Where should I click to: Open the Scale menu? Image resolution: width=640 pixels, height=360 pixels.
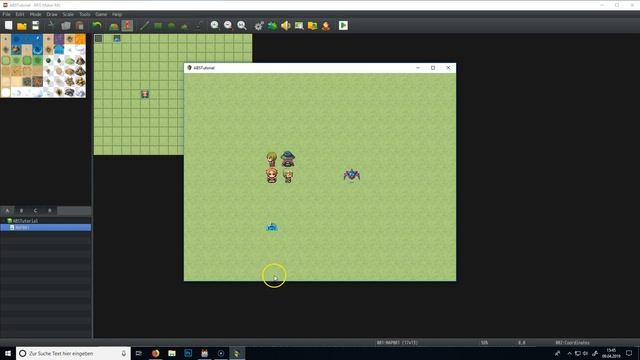(68, 14)
